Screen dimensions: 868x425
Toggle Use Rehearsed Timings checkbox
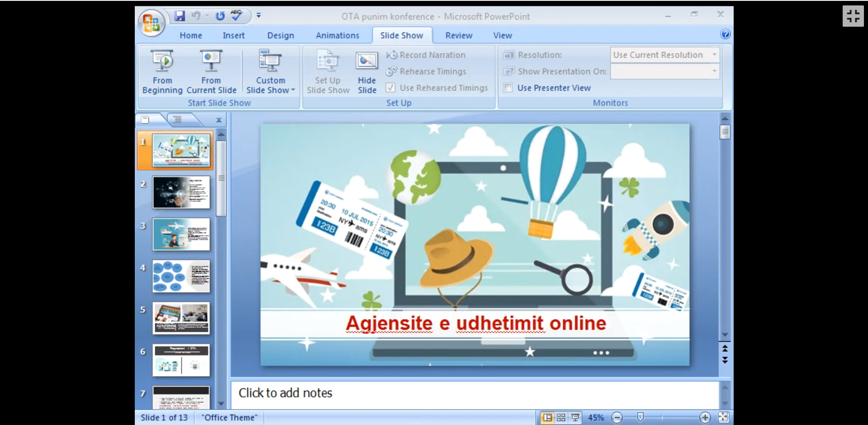(x=391, y=88)
